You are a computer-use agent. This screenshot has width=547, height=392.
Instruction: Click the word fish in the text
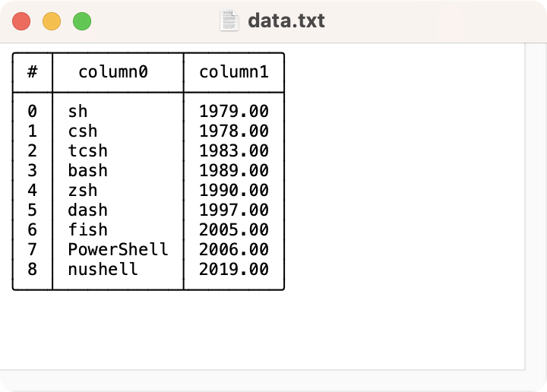click(87, 229)
